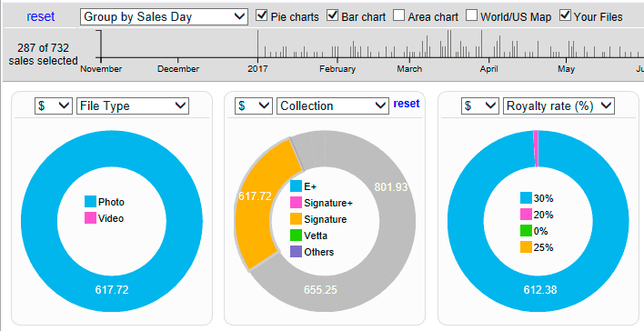
Task: Click the November label on the timeline
Action: (x=101, y=69)
